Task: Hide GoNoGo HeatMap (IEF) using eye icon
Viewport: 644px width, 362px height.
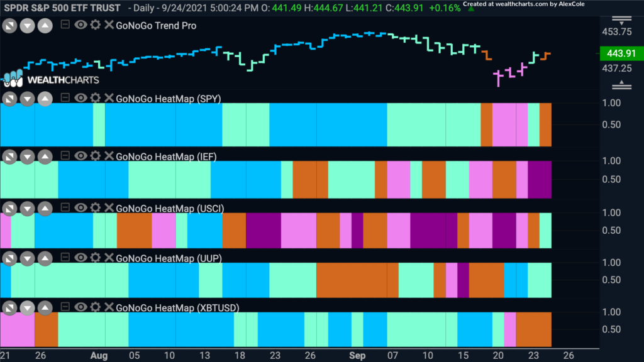Action: pyautogui.click(x=80, y=156)
